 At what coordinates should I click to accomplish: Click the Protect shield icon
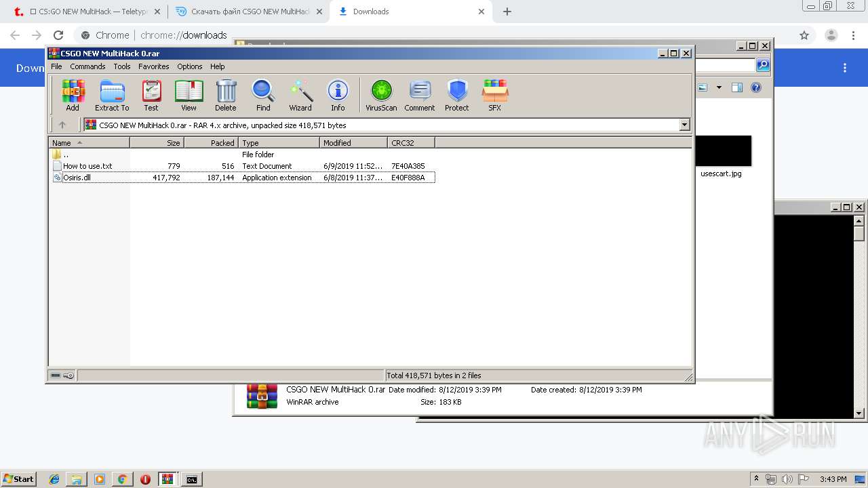click(457, 95)
